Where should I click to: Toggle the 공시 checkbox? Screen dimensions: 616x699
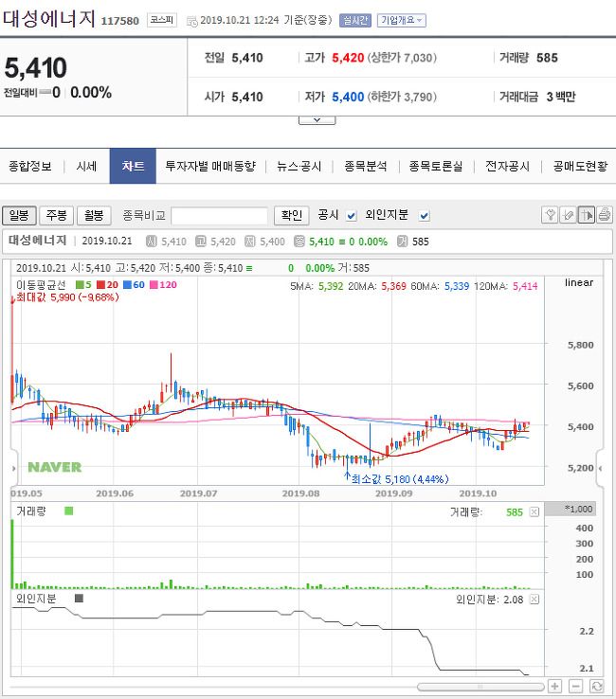click(351, 216)
